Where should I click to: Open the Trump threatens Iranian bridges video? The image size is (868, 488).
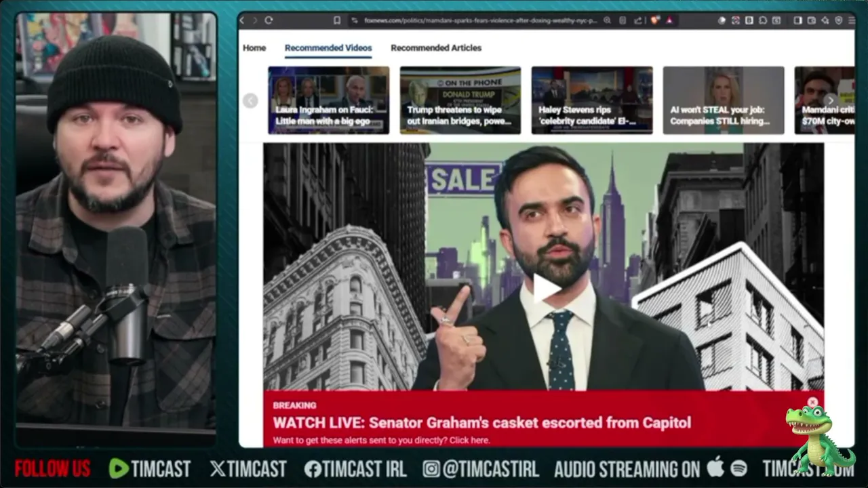pyautogui.click(x=460, y=100)
